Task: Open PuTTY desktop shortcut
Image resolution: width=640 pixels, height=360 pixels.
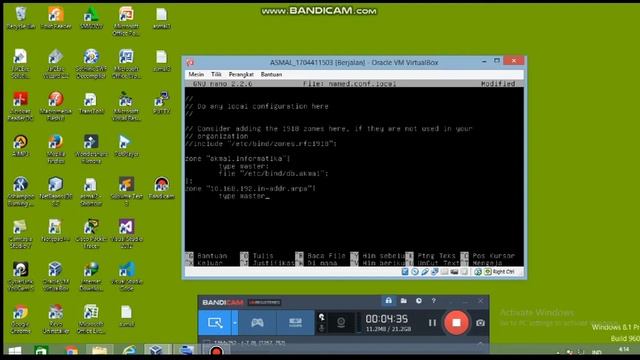Action: pos(162,103)
